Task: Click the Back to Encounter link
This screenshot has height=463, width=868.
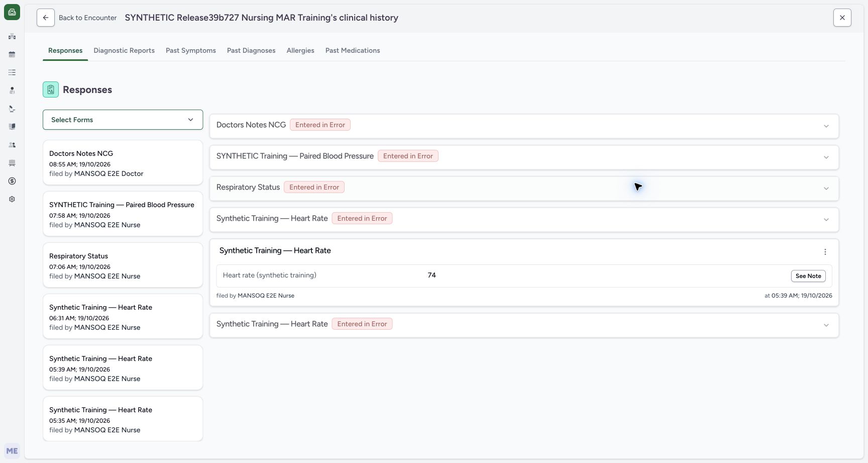Action: [88, 18]
